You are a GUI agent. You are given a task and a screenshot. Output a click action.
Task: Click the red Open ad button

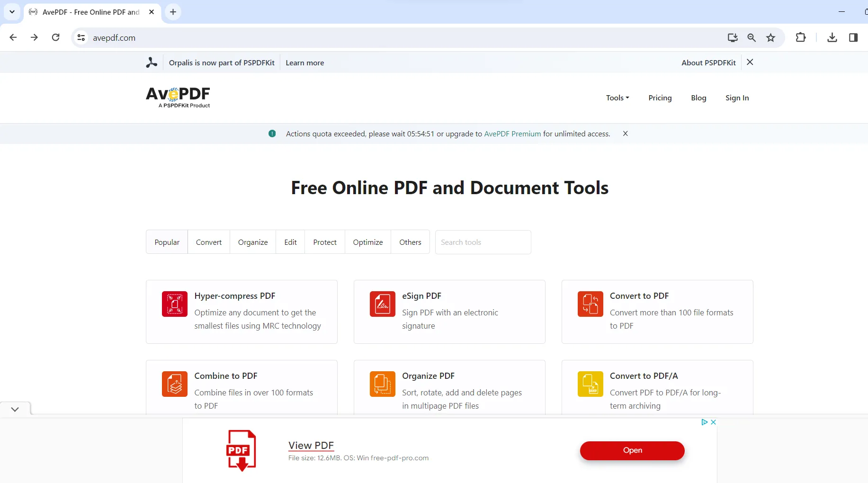(x=632, y=450)
